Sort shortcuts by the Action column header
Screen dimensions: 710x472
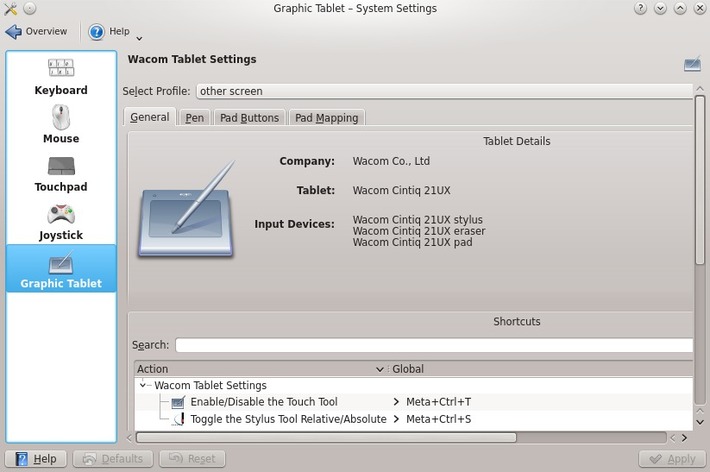tap(260, 369)
